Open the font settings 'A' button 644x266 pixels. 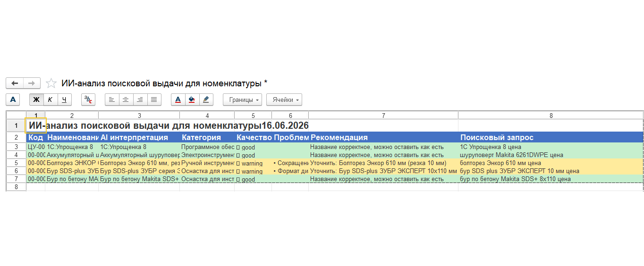pyautogui.click(x=13, y=100)
